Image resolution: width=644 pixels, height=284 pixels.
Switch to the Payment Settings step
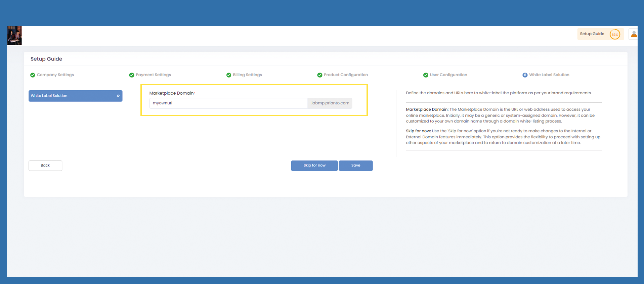tap(153, 75)
